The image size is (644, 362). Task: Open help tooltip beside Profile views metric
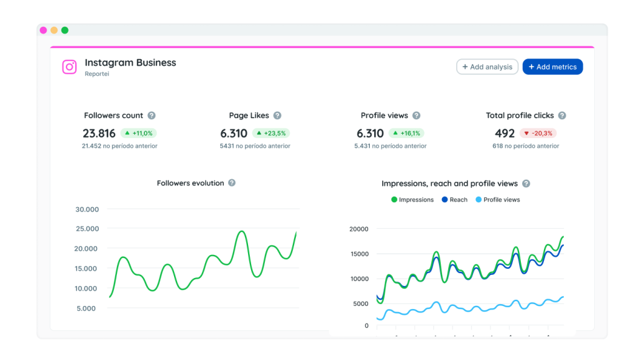(416, 115)
